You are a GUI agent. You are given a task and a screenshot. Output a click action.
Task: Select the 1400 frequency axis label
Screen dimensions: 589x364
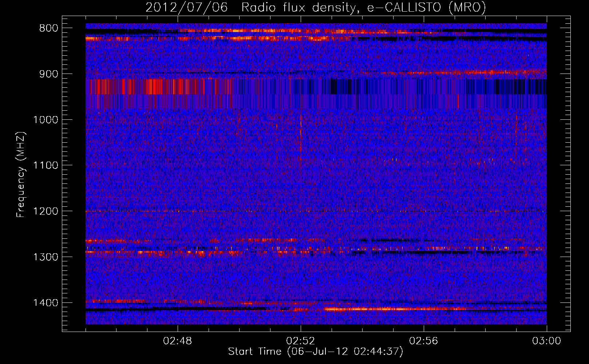click(46, 303)
